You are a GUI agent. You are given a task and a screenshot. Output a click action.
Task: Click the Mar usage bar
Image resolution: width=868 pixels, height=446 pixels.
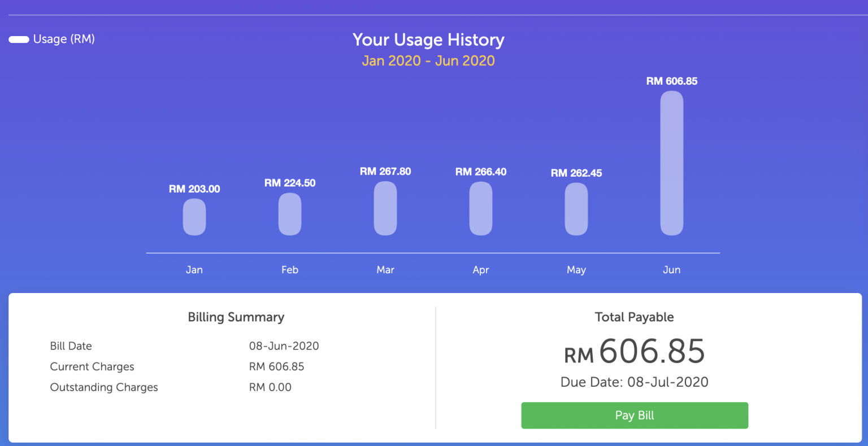pos(385,209)
